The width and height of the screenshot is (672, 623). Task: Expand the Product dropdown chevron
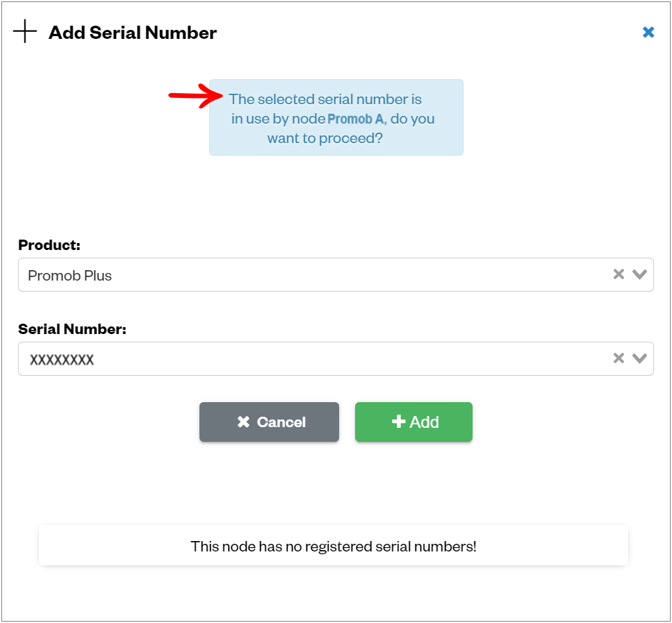pyautogui.click(x=639, y=274)
